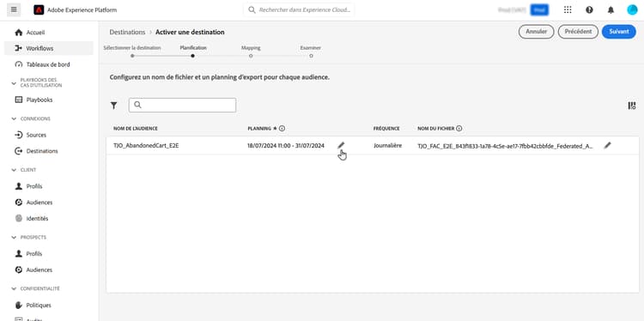This screenshot has height=321, width=644.
Task: Click the Suivant button
Action: click(x=618, y=32)
